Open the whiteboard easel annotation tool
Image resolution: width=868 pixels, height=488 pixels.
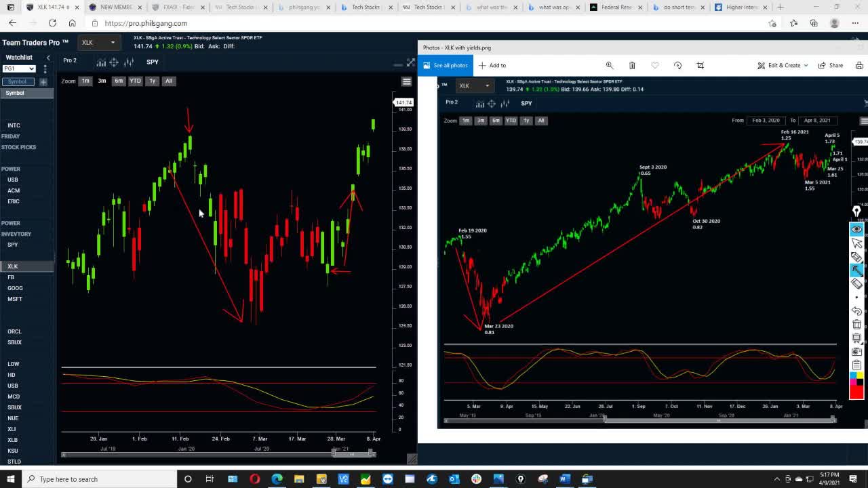tap(856, 338)
